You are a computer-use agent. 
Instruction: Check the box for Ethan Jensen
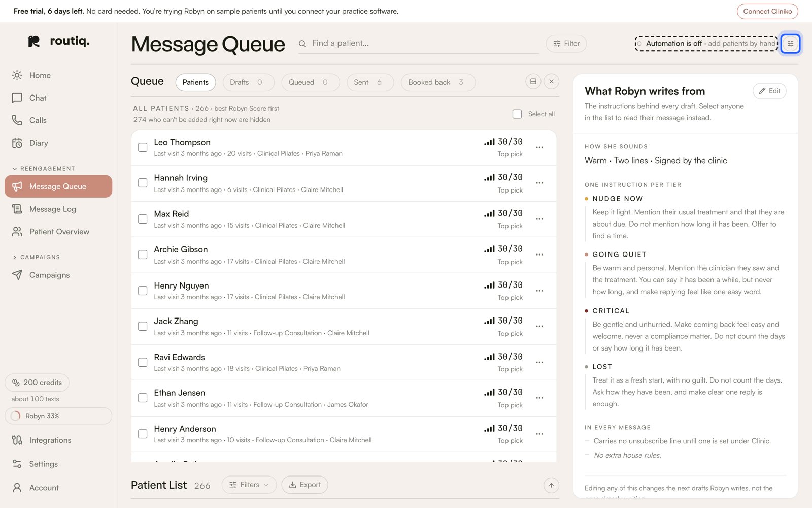[143, 398]
